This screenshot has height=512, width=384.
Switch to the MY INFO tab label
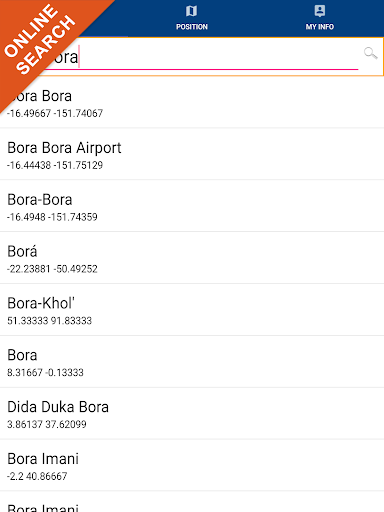[320, 27]
